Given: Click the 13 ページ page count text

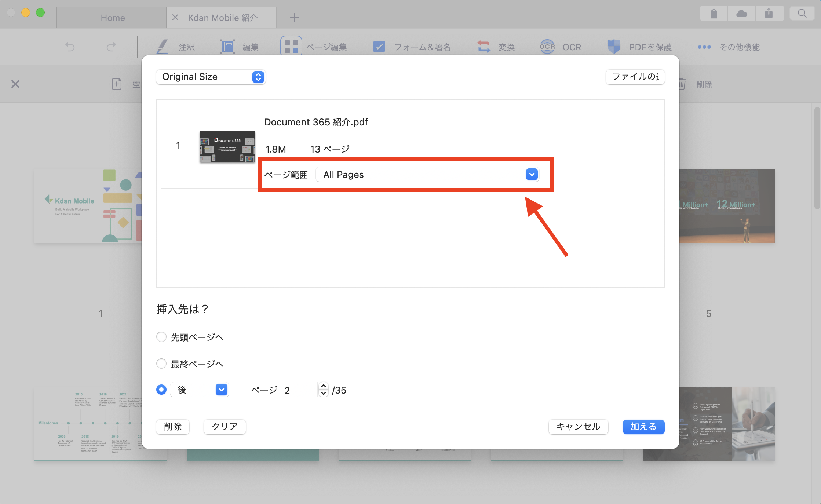Looking at the screenshot, I should tap(330, 149).
